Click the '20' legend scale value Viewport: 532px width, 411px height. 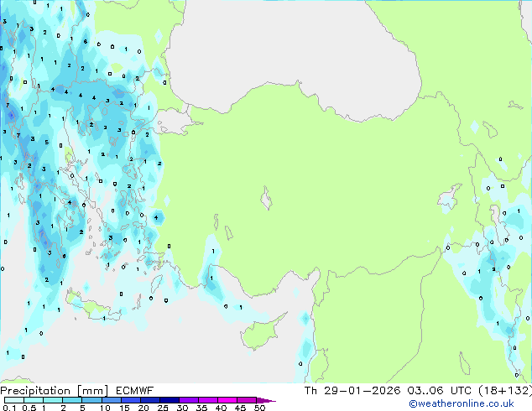(143, 408)
